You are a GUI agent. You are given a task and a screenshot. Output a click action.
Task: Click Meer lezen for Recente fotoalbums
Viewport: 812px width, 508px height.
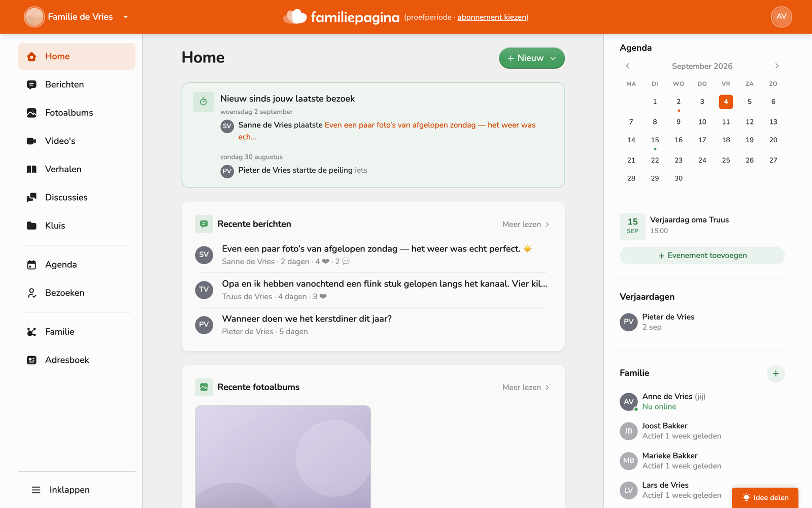point(526,387)
